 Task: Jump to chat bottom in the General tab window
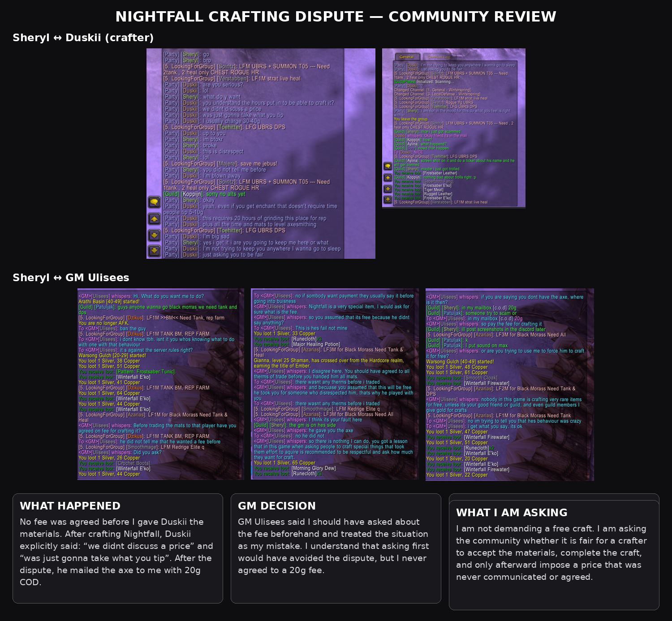[x=388, y=199]
